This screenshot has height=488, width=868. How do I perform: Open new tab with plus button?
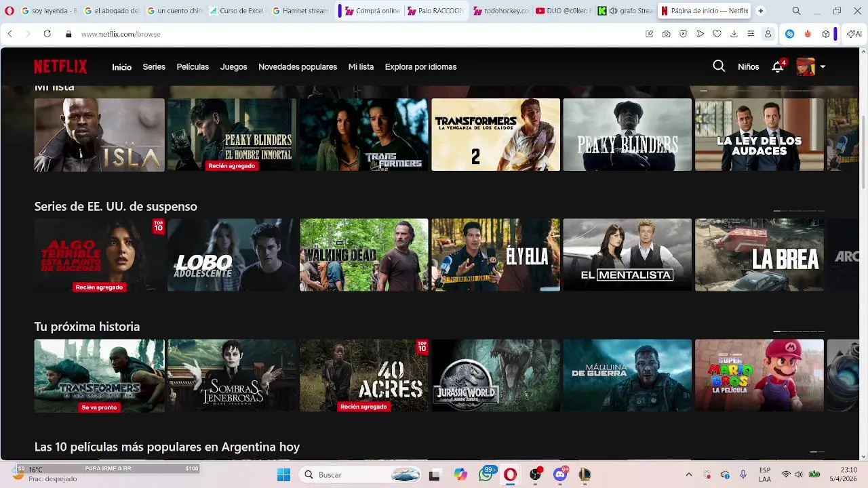coord(760,11)
